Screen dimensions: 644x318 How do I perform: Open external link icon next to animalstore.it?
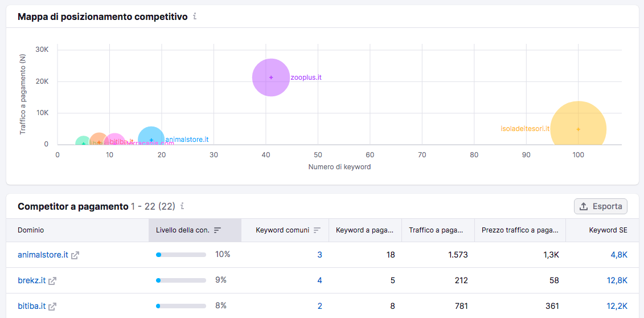(x=75, y=255)
